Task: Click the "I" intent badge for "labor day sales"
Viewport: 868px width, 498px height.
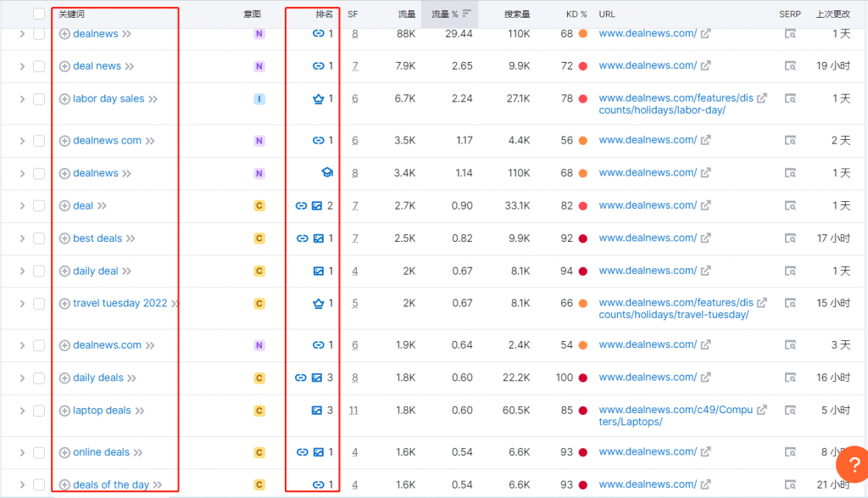Action: 259,99
